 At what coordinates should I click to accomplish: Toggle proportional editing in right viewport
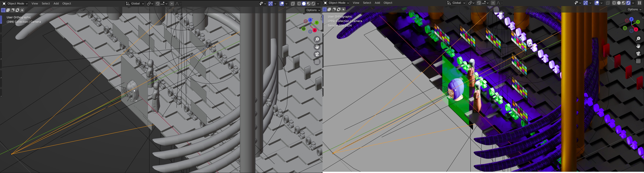coord(493,3)
